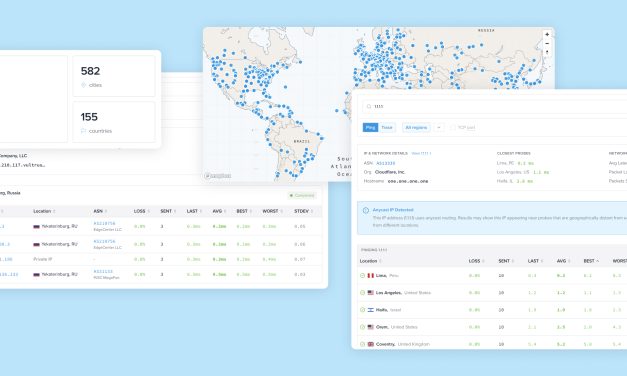Open the ASN link above RSC MegaFon
This screenshot has width=627, height=376.
[x=103, y=272]
